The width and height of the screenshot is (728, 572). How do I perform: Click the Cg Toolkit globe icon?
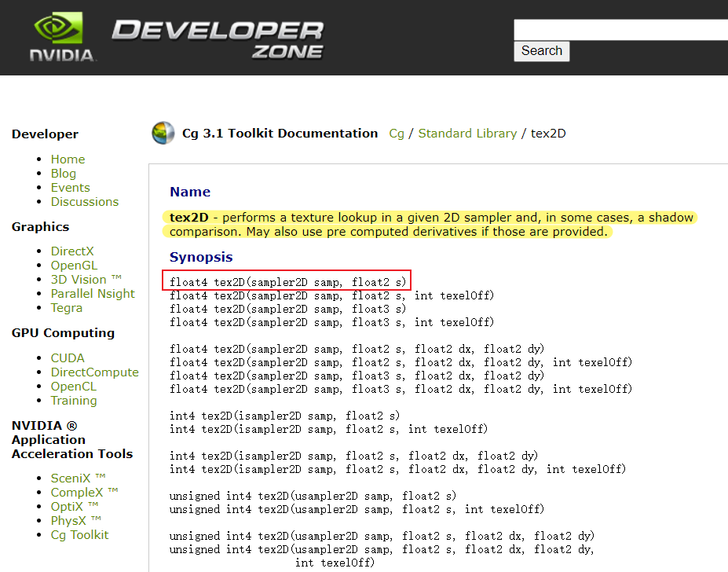click(163, 133)
